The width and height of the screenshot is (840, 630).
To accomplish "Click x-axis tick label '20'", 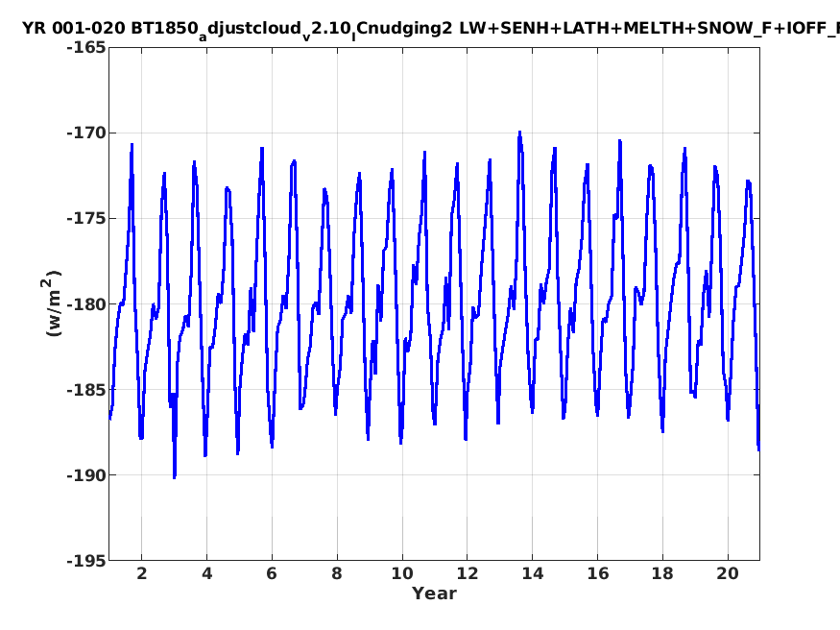I will point(728,573).
